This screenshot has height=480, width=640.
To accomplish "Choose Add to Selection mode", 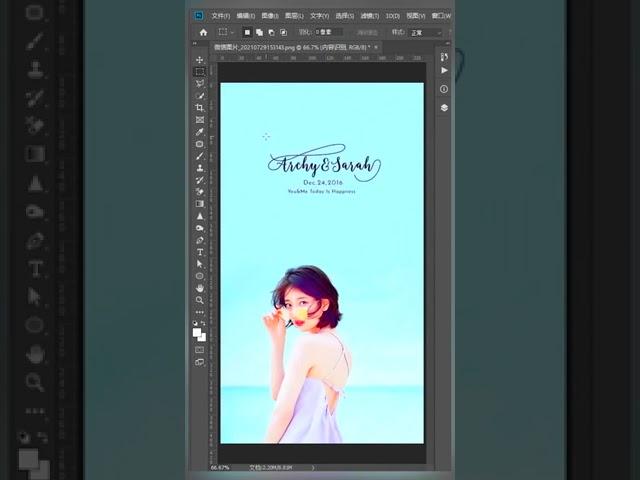I will [x=259, y=32].
